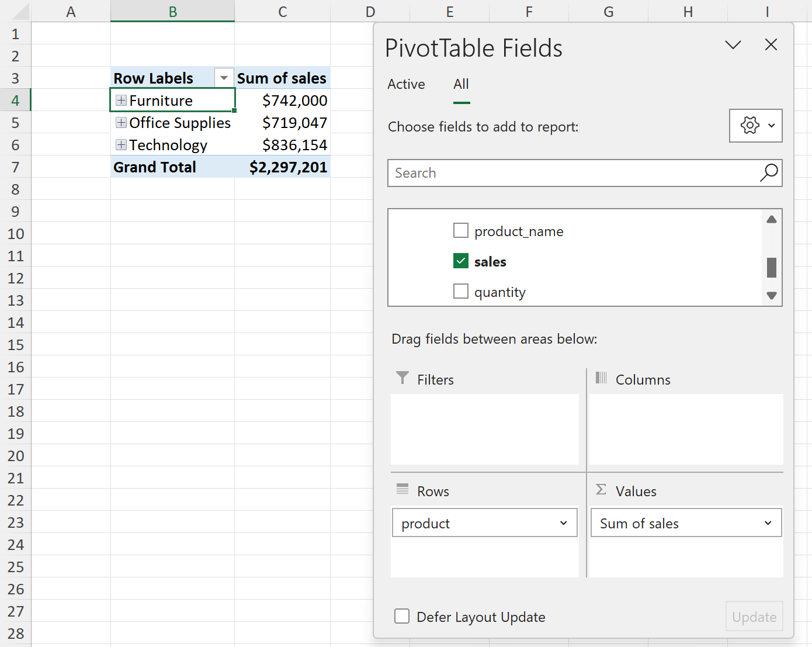Click the scroll-up arrow in the field list

(772, 219)
